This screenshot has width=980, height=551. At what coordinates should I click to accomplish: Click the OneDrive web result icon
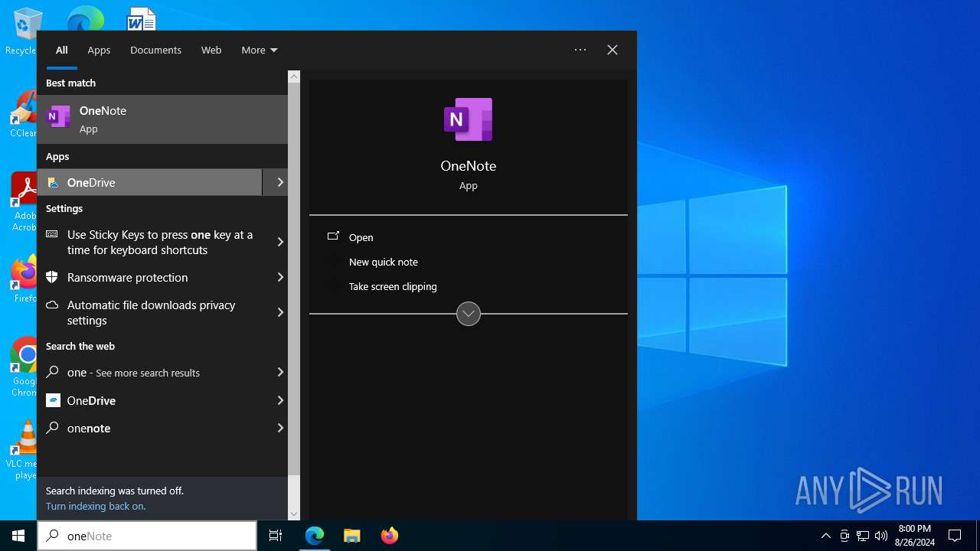point(53,400)
